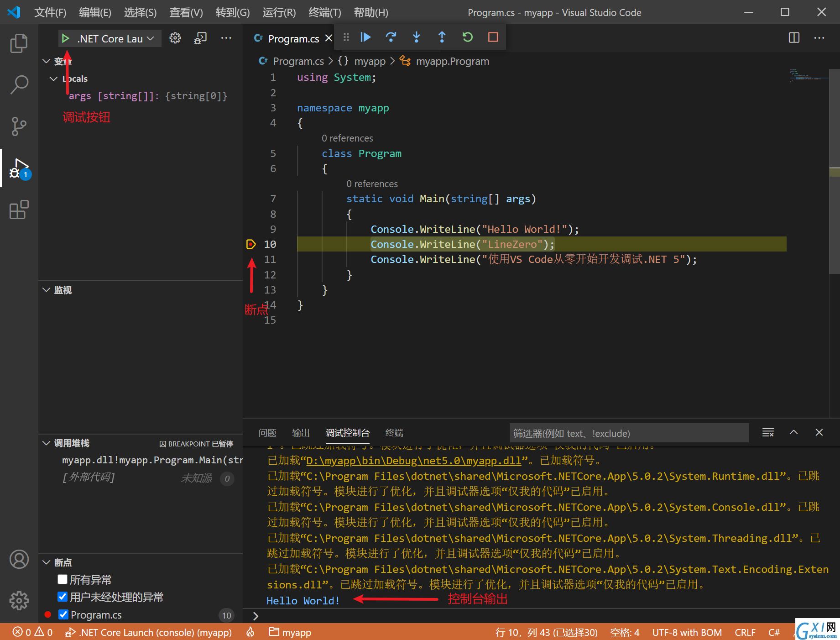
Task: Start debugging with green play button
Action: [65, 39]
